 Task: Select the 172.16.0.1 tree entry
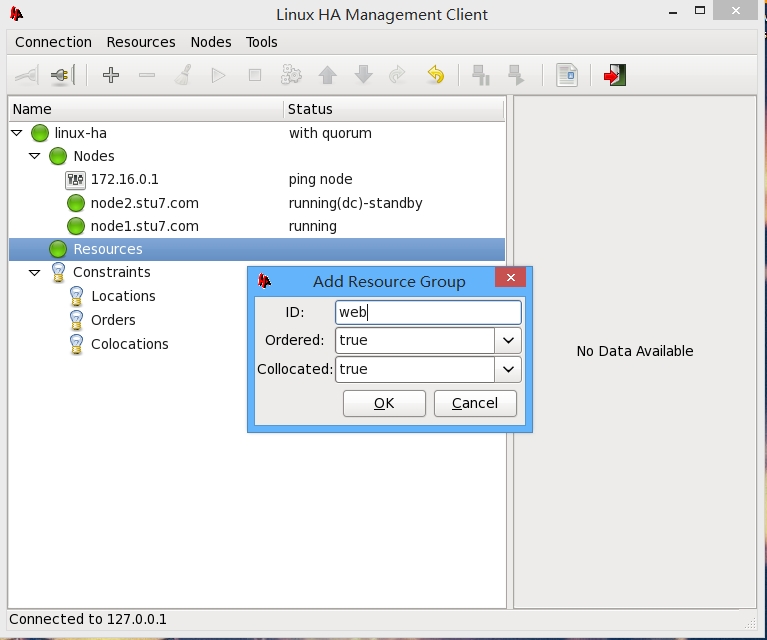point(125,180)
